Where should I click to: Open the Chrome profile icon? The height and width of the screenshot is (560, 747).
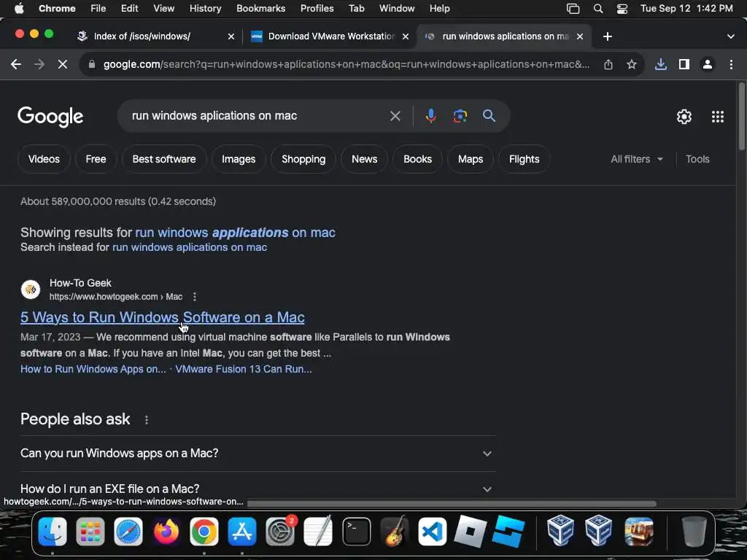point(708,64)
